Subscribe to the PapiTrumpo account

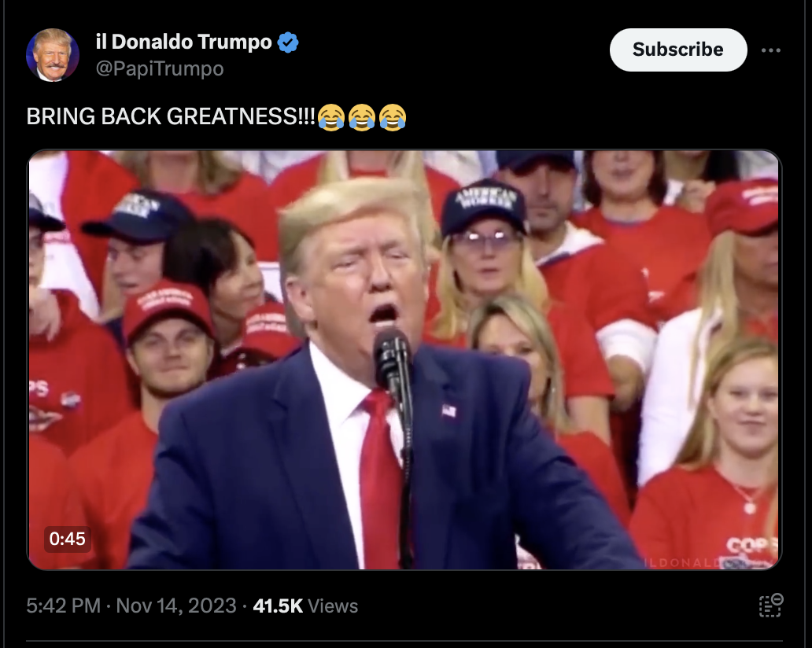[x=678, y=50]
